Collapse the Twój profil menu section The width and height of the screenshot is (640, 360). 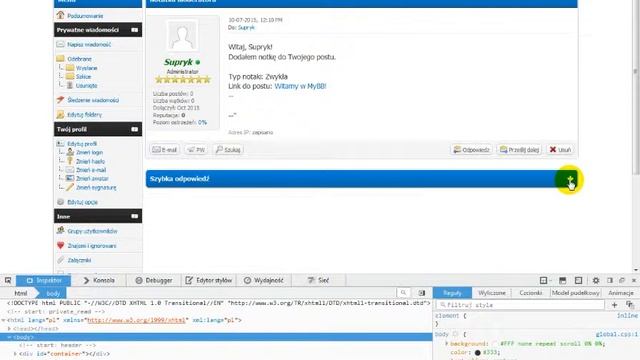[134, 129]
